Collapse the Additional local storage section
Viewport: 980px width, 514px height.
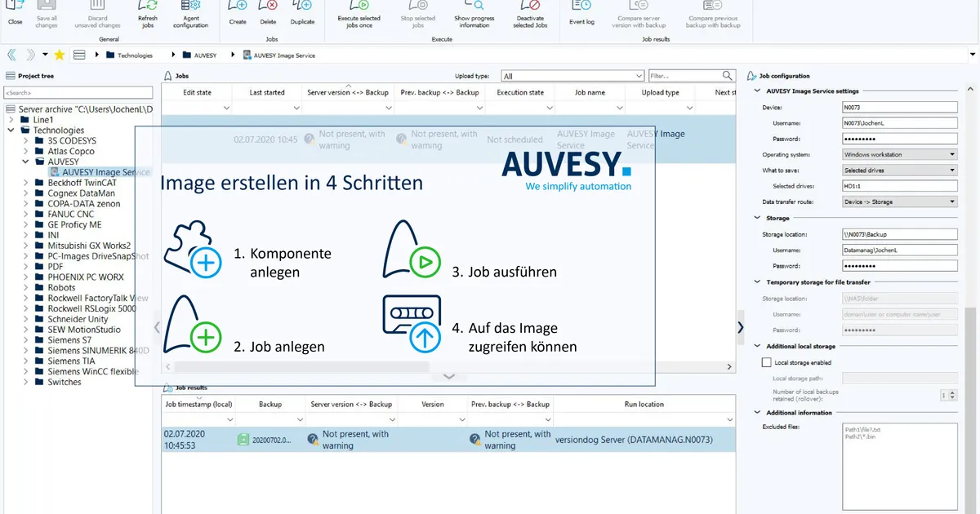coord(757,347)
